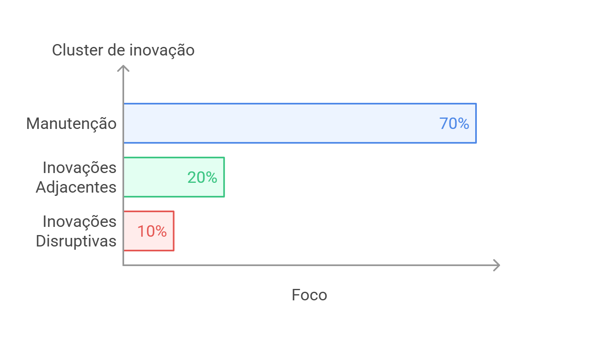614x364 pixels.
Task: Select the green Inovações Adjacentes bar
Action: (x=174, y=177)
